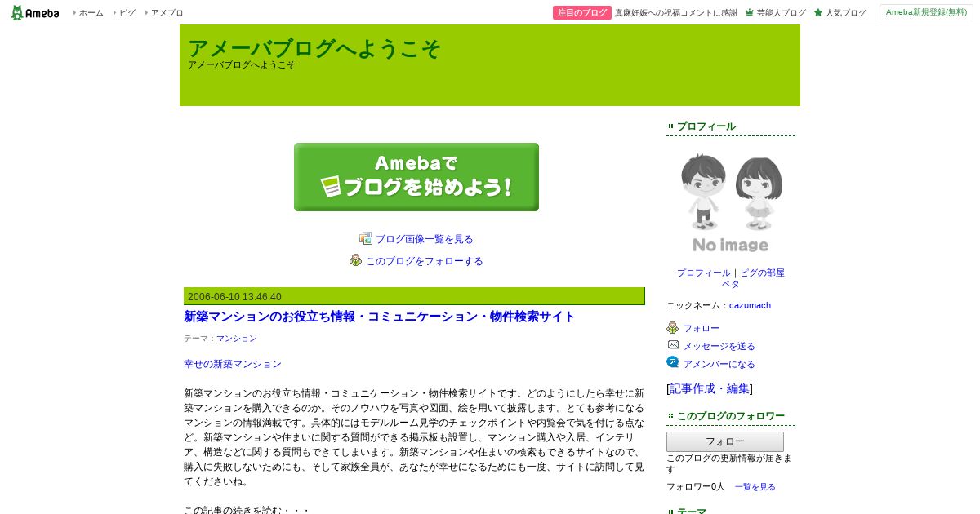Select post timestamp 2006-06-10 13:46:40
Viewport: 980px width, 514px height.
[234, 297]
